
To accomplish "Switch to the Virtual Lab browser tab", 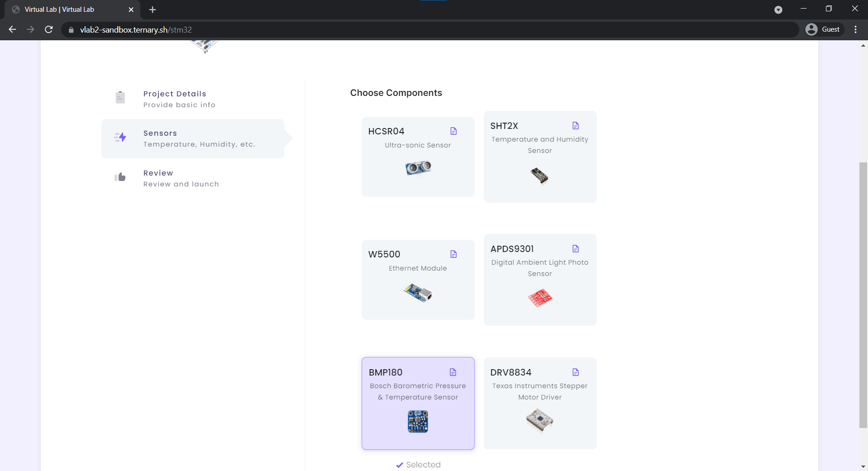I will pyautogui.click(x=72, y=10).
